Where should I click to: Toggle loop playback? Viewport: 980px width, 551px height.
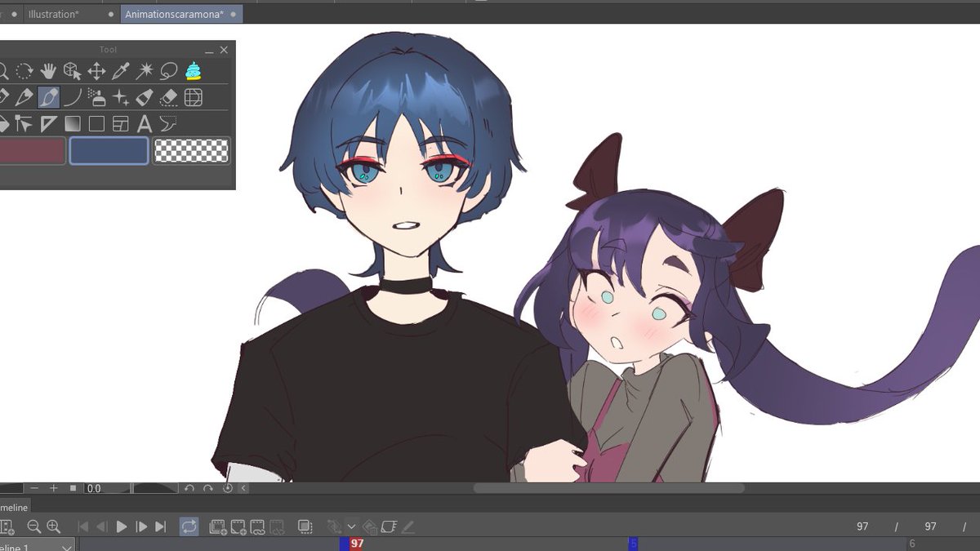coord(189,527)
